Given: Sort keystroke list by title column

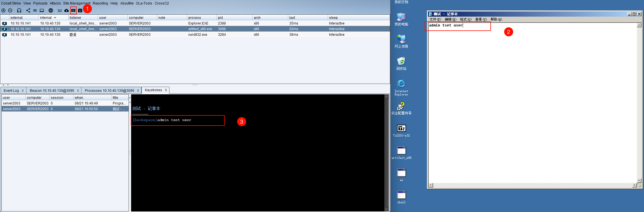Looking at the screenshot, I should (x=120, y=98).
